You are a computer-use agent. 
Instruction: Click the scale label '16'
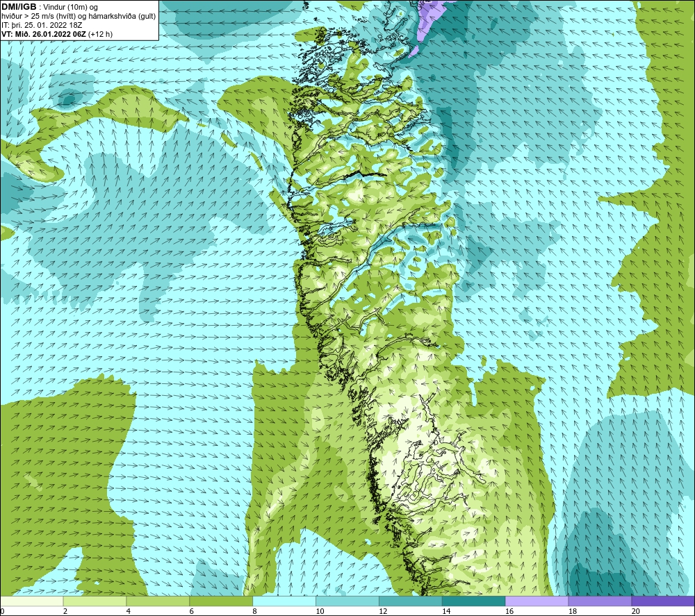(509, 611)
